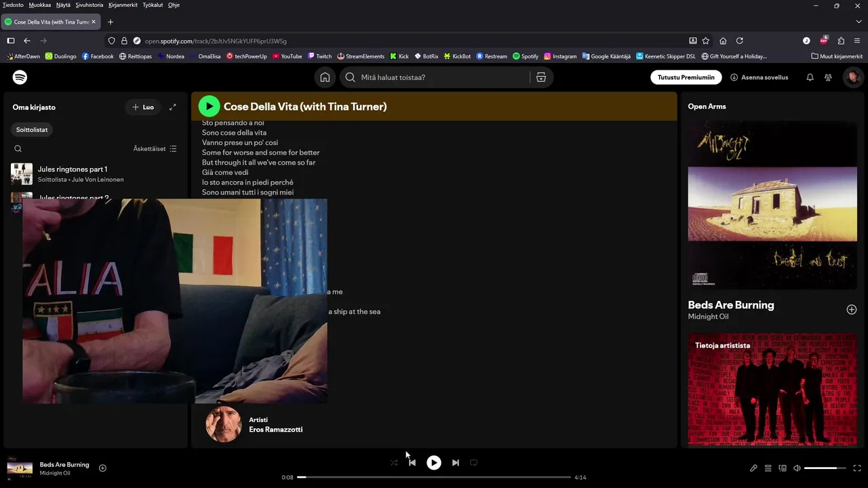Screen dimensions: 868x488
Task: Click lyric line Sono cose della vita
Action: tap(234, 133)
